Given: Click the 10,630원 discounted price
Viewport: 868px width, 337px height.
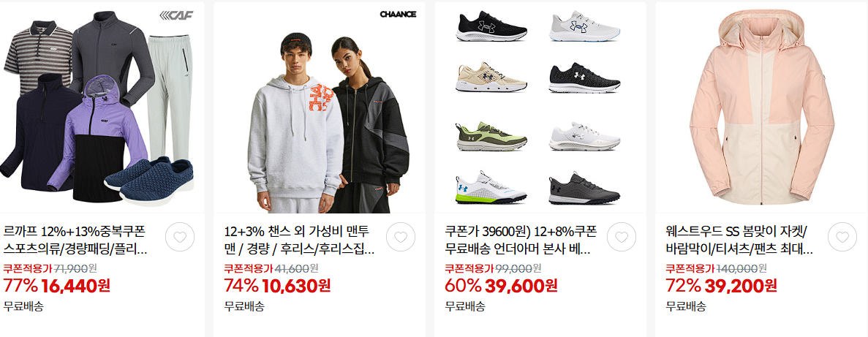Looking at the screenshot, I should (296, 286).
